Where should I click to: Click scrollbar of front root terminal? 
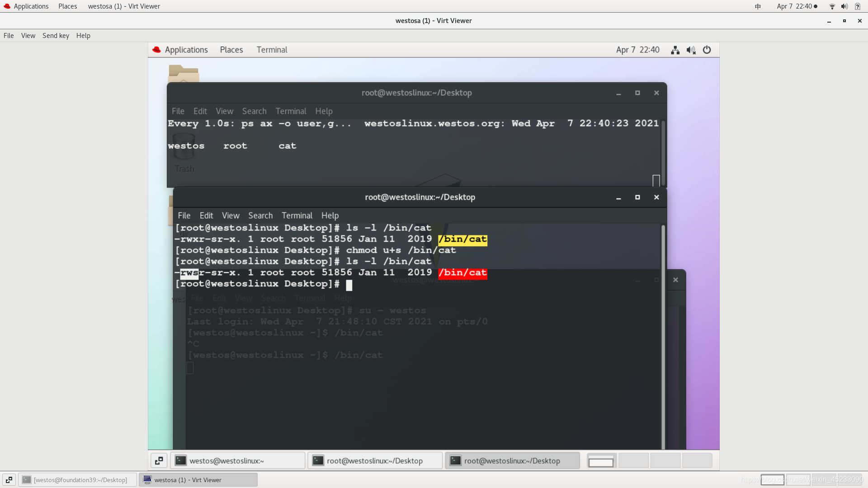click(x=663, y=337)
